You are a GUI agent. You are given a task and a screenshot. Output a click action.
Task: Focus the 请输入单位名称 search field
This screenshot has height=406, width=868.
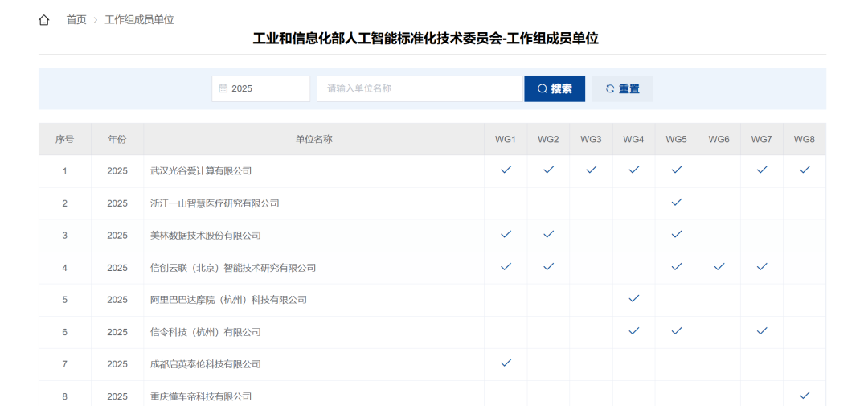tap(420, 88)
